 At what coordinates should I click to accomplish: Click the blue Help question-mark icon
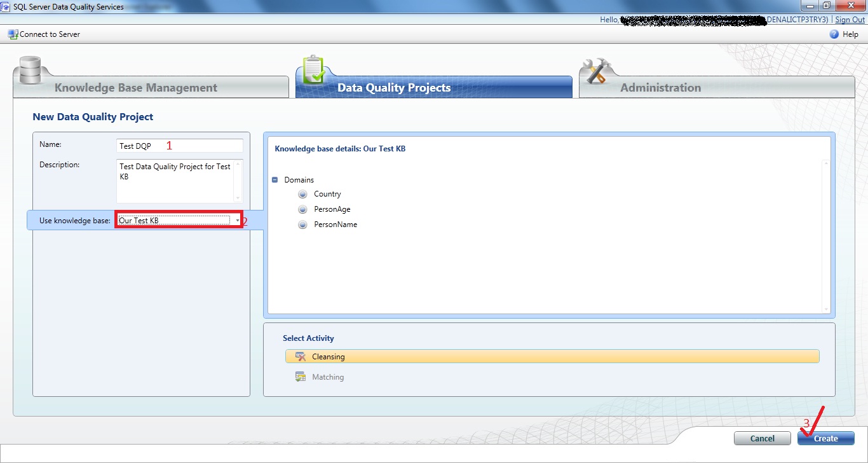[x=834, y=34]
